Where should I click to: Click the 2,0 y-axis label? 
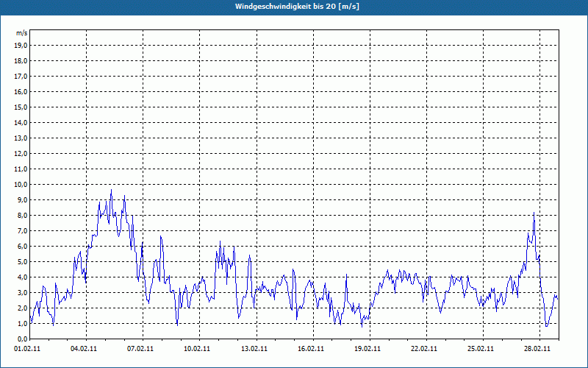(23, 308)
